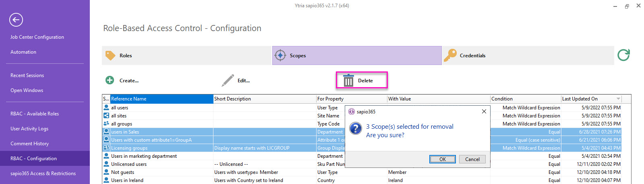The height and width of the screenshot is (184, 644).
Task: Click the green refresh icon
Action: (x=623, y=55)
